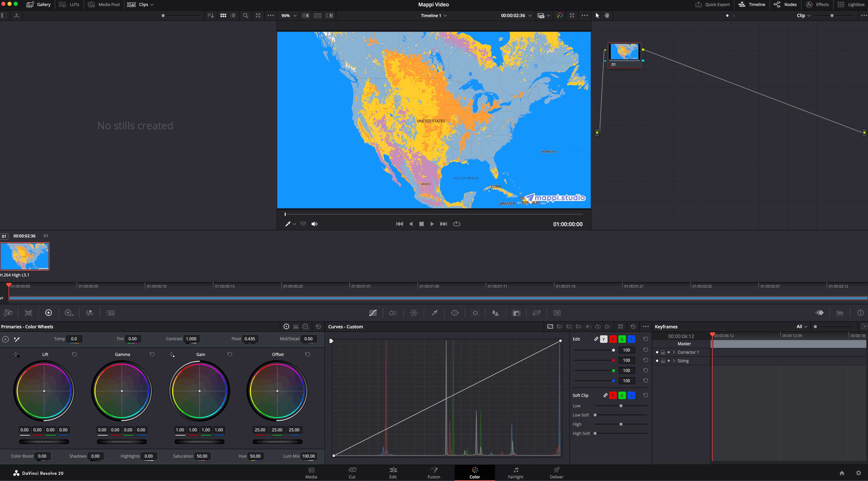This screenshot has width=868, height=481.
Task: Open the Motion Effects palette icon
Action: tap(110, 313)
